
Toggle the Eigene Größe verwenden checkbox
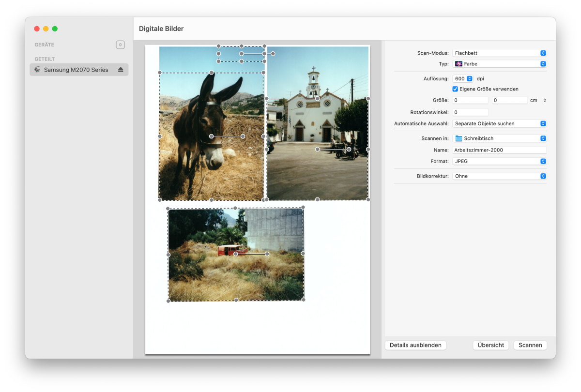(x=455, y=89)
